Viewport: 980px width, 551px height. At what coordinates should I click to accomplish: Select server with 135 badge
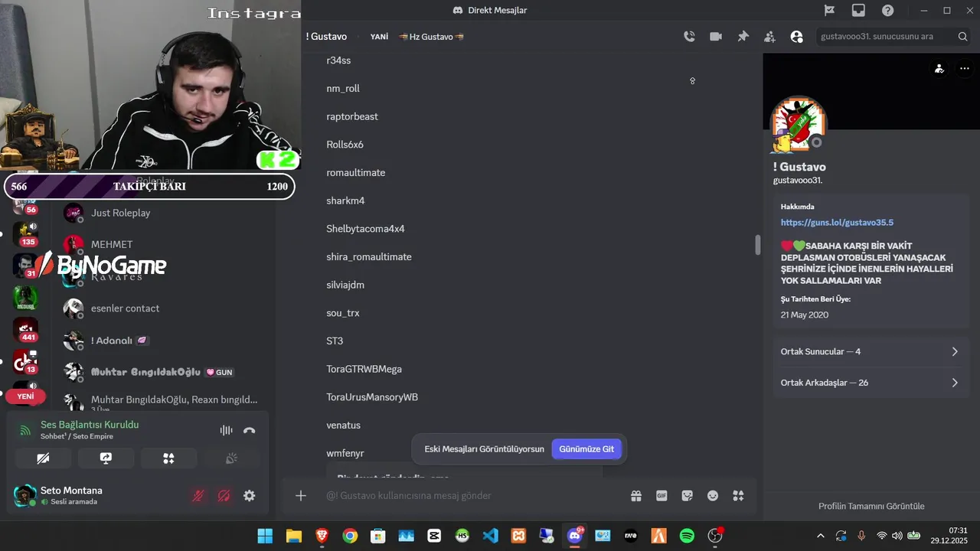pyautogui.click(x=25, y=233)
